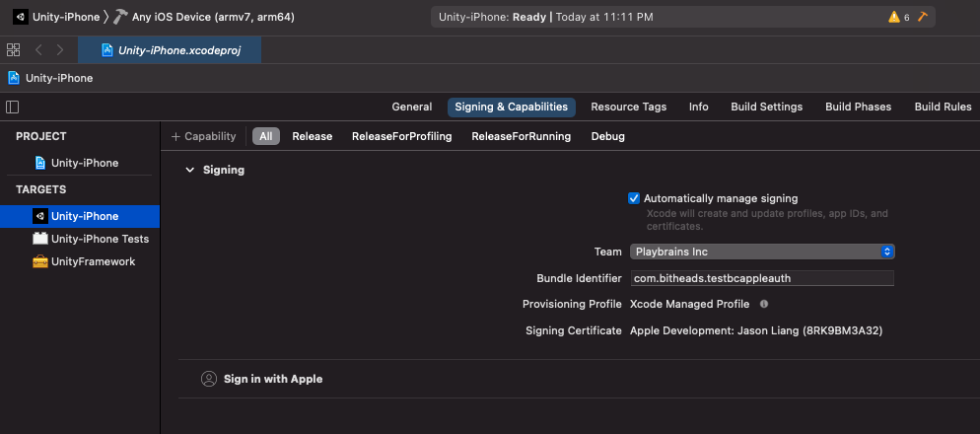The image size is (980, 434).
Task: Go forward with the right chevron
Action: (x=60, y=49)
